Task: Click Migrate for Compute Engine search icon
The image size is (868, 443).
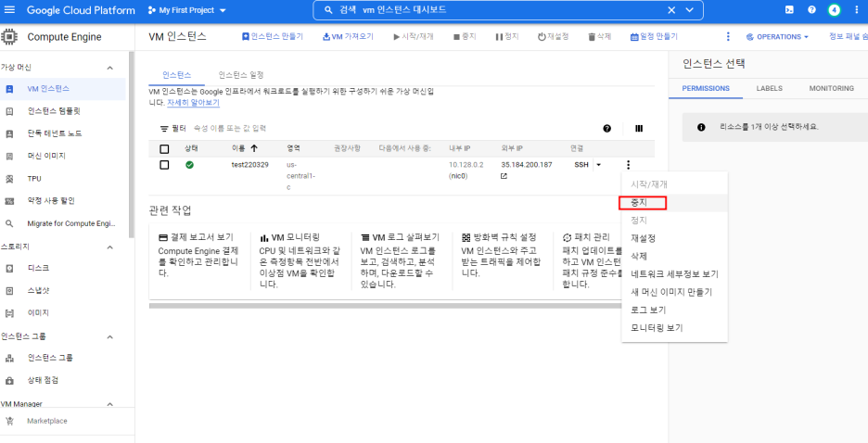Action: [x=9, y=223]
